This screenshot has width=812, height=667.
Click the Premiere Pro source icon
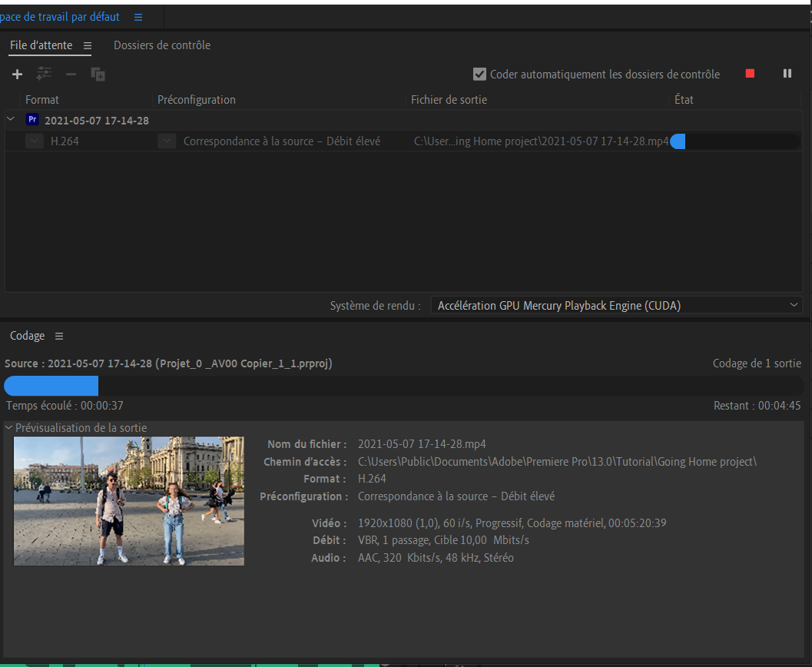[32, 120]
